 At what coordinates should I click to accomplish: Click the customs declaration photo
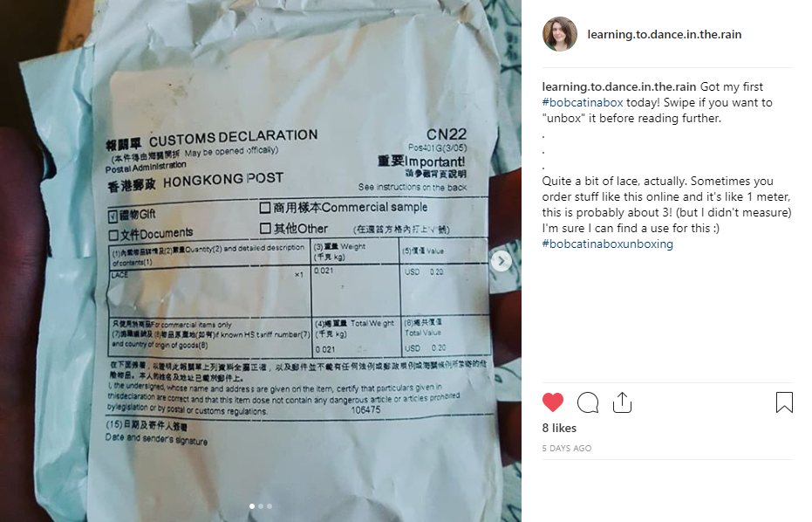click(261, 261)
